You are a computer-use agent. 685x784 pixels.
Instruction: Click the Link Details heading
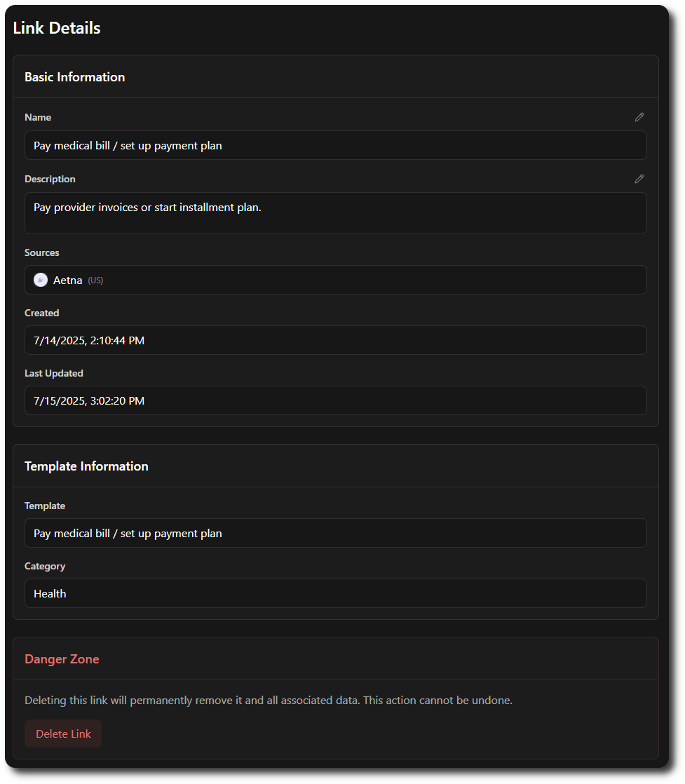57,28
